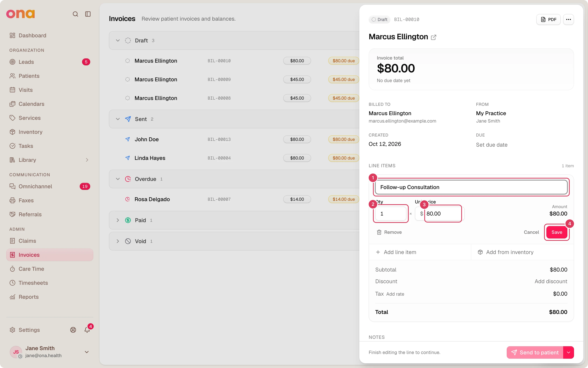Open Marcus Ellington patient external link icon

tap(433, 37)
